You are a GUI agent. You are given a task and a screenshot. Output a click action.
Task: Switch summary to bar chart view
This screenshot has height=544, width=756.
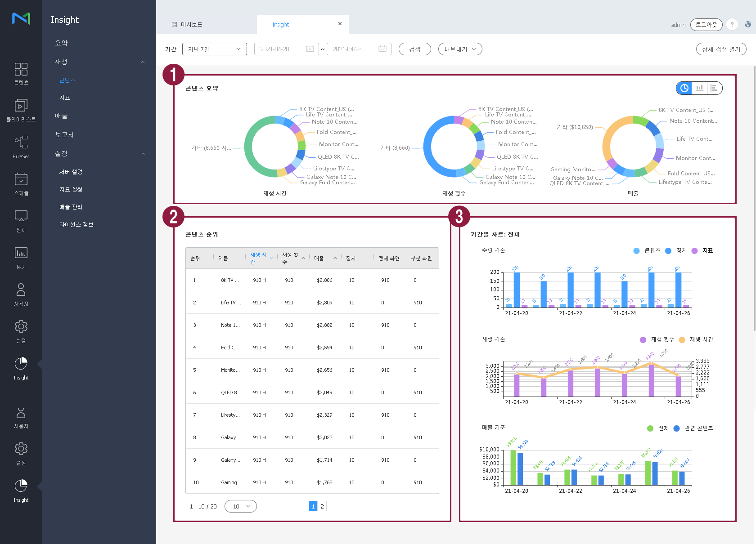[x=699, y=88]
